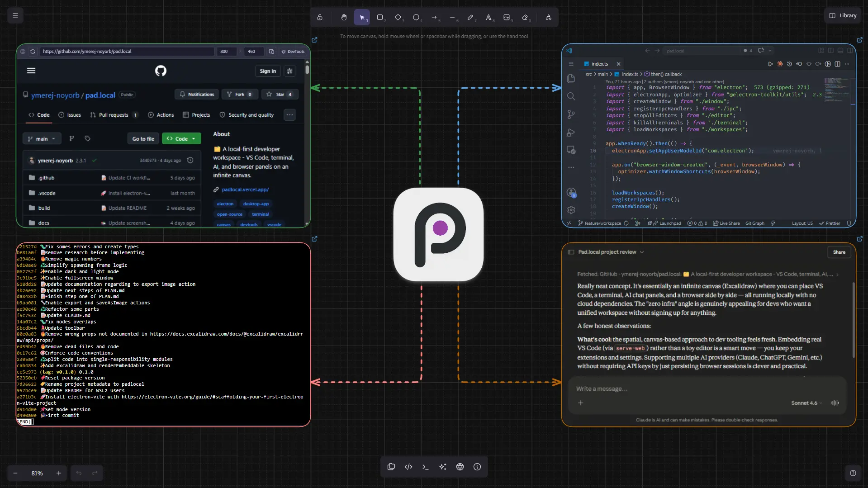
Task: Toggle Claude chat sidebar panel
Action: (x=571, y=252)
